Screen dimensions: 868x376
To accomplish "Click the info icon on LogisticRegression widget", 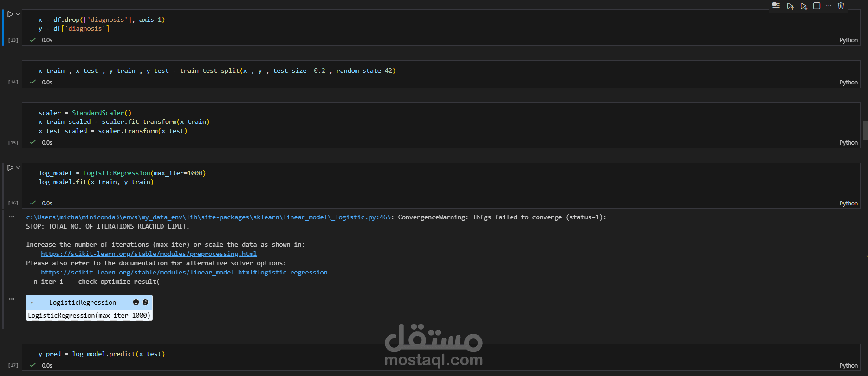I will [136, 302].
